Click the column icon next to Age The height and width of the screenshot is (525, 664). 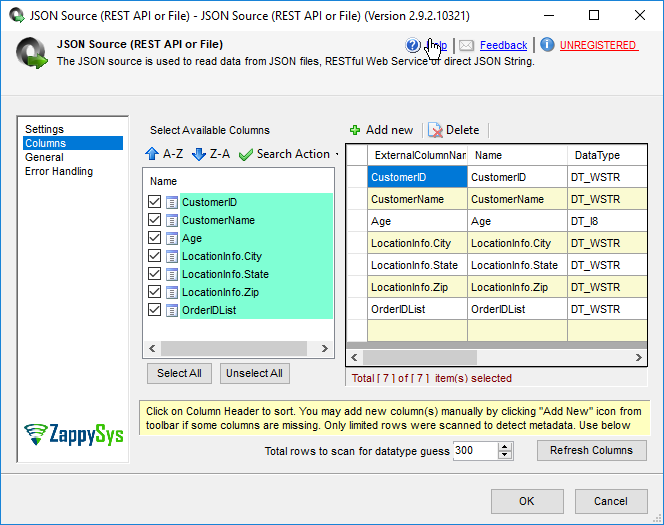172,238
